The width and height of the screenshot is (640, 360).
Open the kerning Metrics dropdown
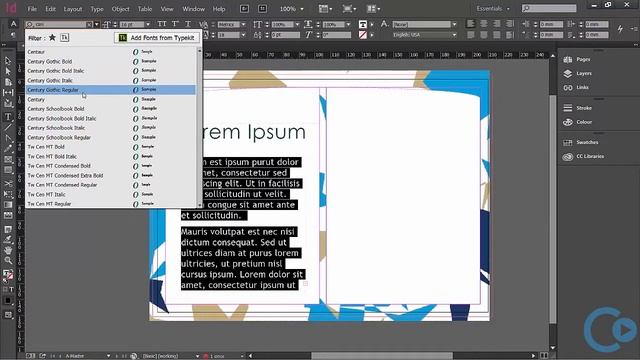(x=243, y=24)
